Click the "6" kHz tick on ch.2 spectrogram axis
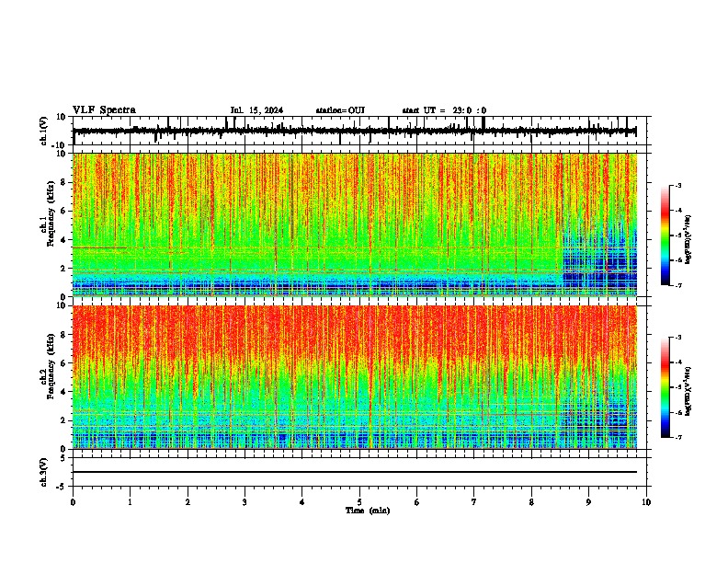 tap(64, 363)
